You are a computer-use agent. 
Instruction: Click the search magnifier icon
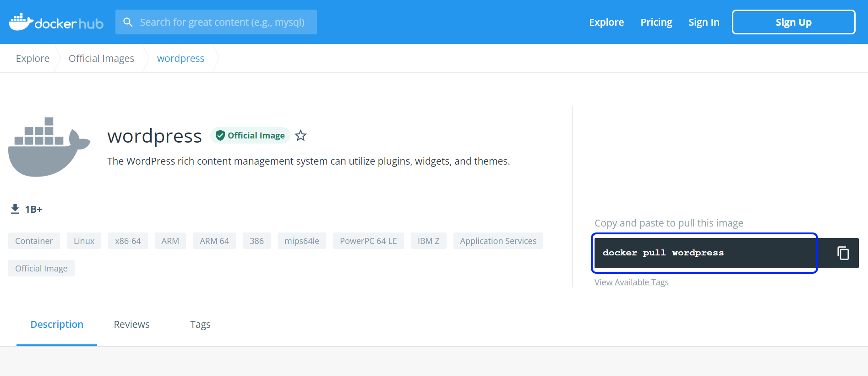click(x=128, y=22)
